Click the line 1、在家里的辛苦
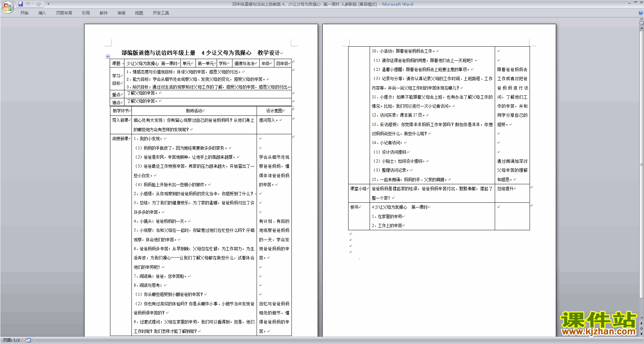This screenshot has width=644, height=344. (387, 216)
